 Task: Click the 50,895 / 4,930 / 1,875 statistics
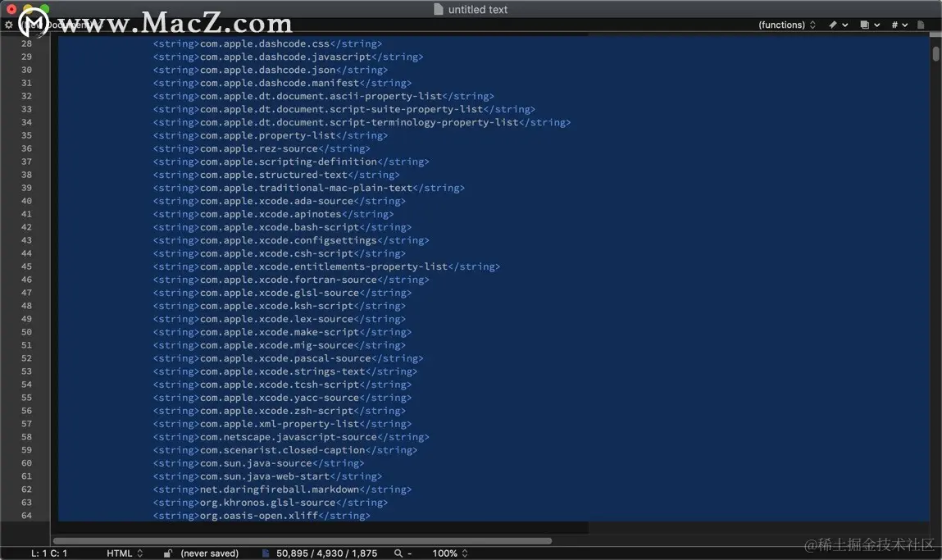(327, 553)
